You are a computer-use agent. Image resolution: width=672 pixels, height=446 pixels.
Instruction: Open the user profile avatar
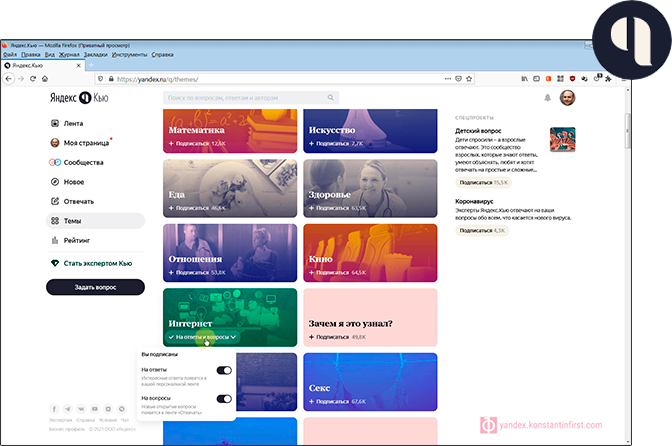(567, 98)
